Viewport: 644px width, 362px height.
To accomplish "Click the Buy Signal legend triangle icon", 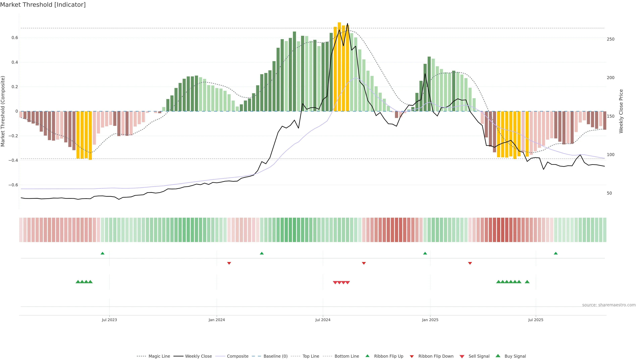I will tap(498, 356).
